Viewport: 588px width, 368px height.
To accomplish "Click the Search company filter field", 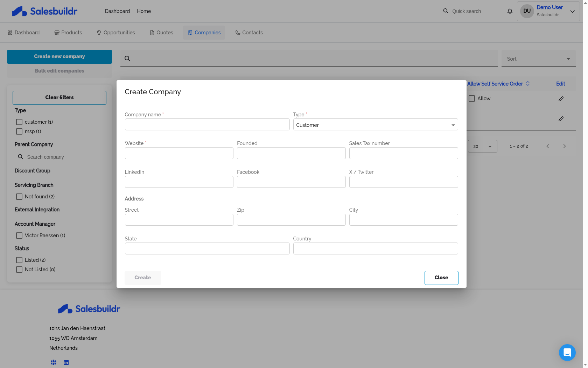I will pyautogui.click(x=63, y=157).
